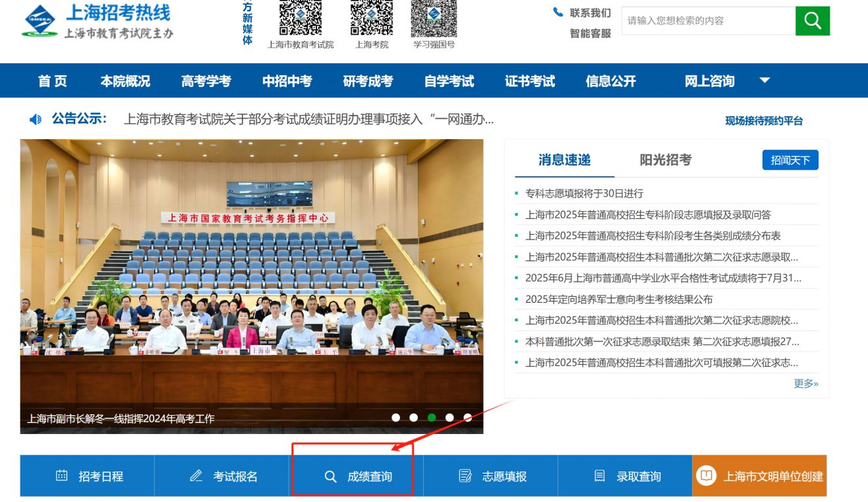Image resolution: width=868 pixels, height=502 pixels.
Task: Click the 上海市文明单位创建 book icon
Action: pos(707,476)
